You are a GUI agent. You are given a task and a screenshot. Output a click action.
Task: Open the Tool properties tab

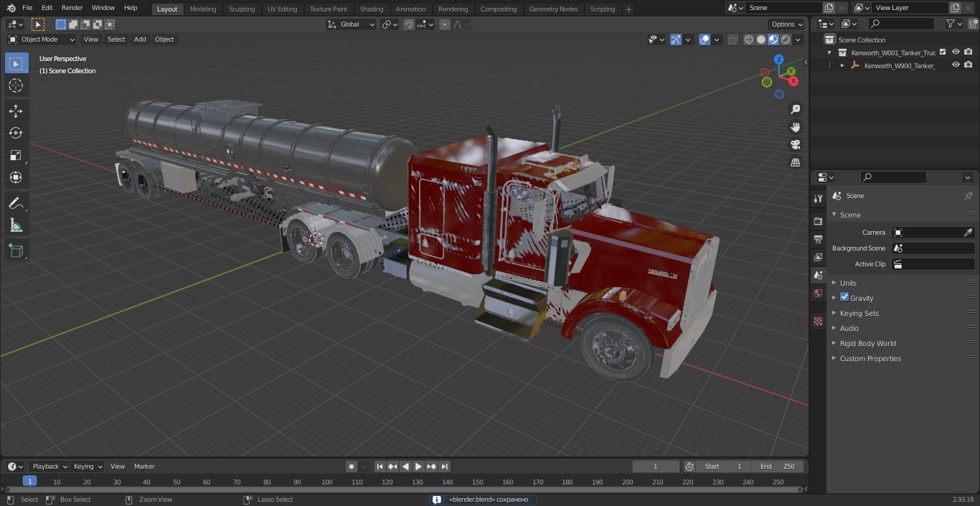818,198
